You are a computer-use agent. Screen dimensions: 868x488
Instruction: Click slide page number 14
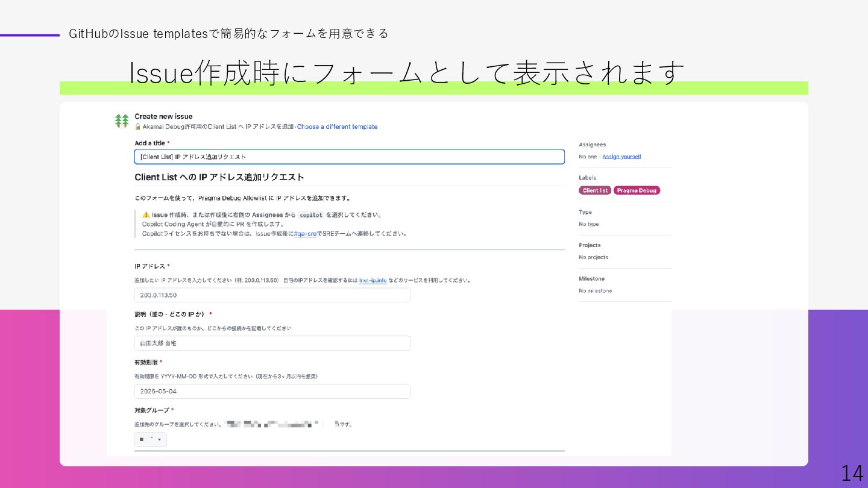tap(852, 474)
